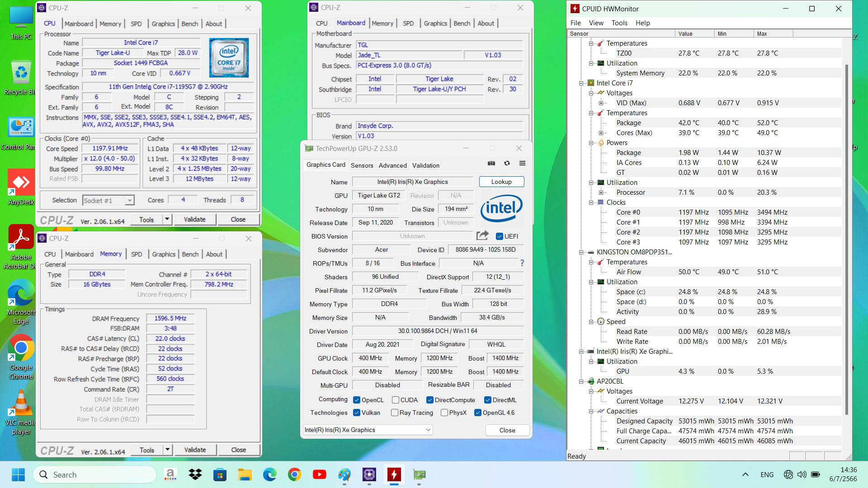The height and width of the screenshot is (488, 868).
Task: Switch to Graphics tab in Mainboard CPU-Z window
Action: [435, 23]
